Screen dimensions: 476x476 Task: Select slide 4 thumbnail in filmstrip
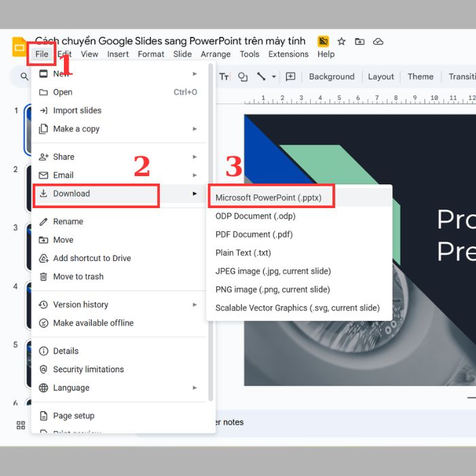(28, 305)
